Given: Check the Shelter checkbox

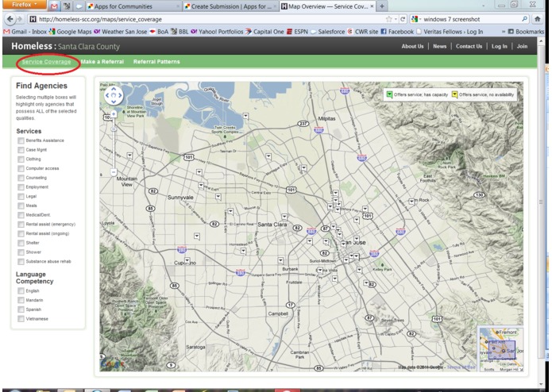Looking at the screenshot, I should pyautogui.click(x=21, y=243).
